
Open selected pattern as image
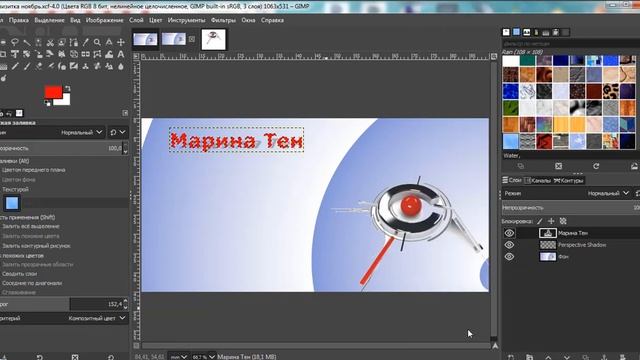pos(634,166)
